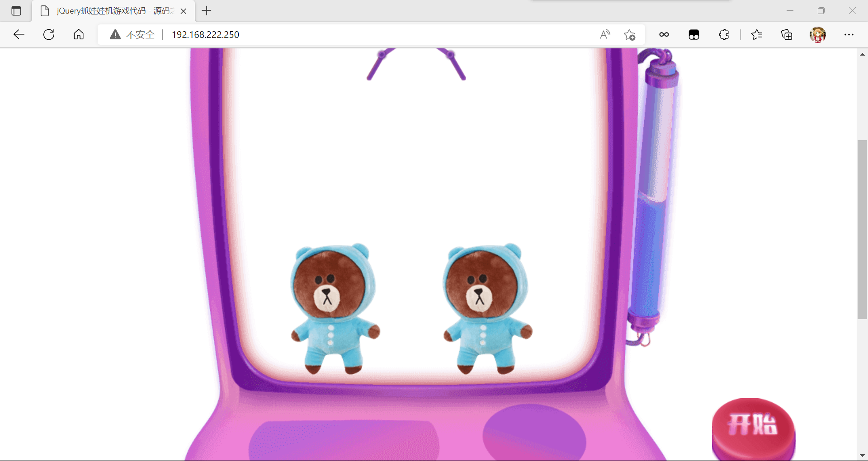Click the purple claw grabber
868x461 pixels.
point(416,64)
